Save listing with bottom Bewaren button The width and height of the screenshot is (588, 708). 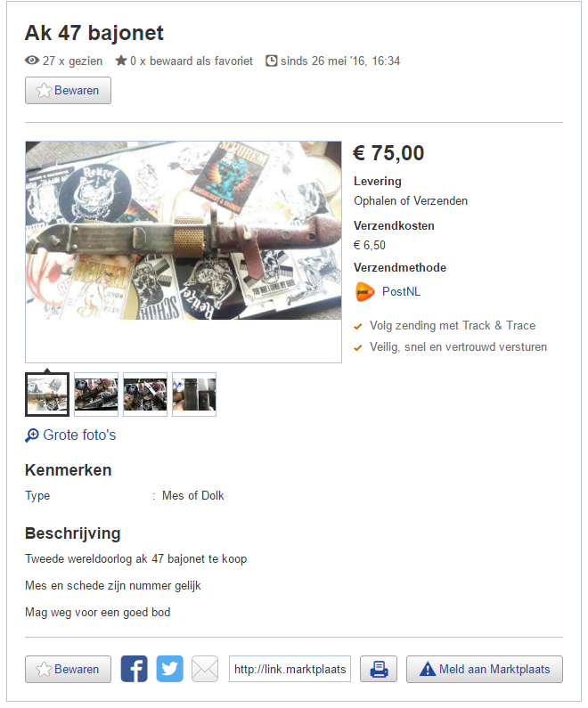[x=68, y=669]
